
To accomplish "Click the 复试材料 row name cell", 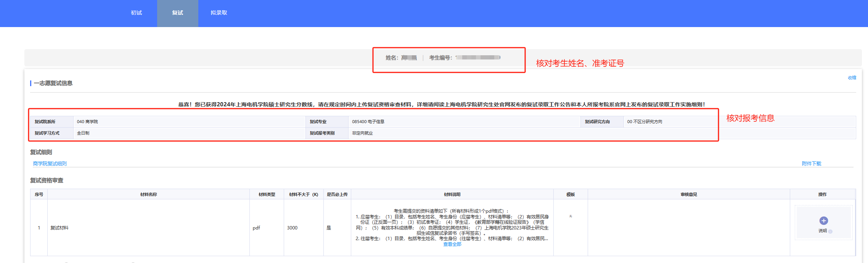I will (59, 228).
